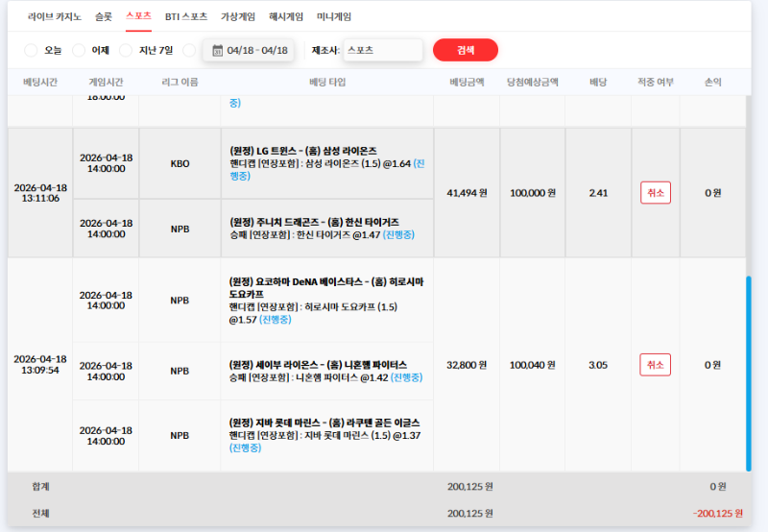Screen dimensions: 768x532
Task: Select the 지난 7일 radio button
Action: tap(127, 50)
